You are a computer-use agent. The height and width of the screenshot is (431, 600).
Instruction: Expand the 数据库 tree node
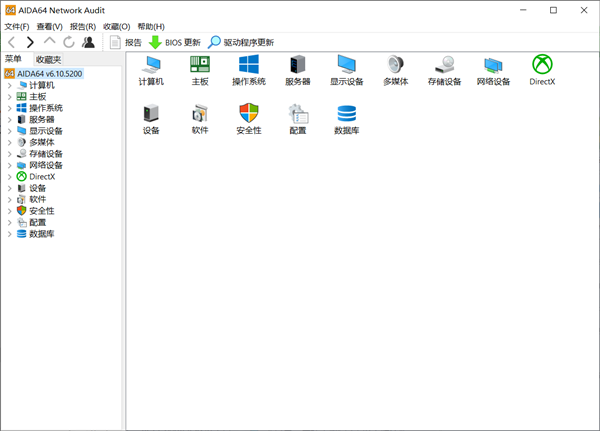point(10,234)
